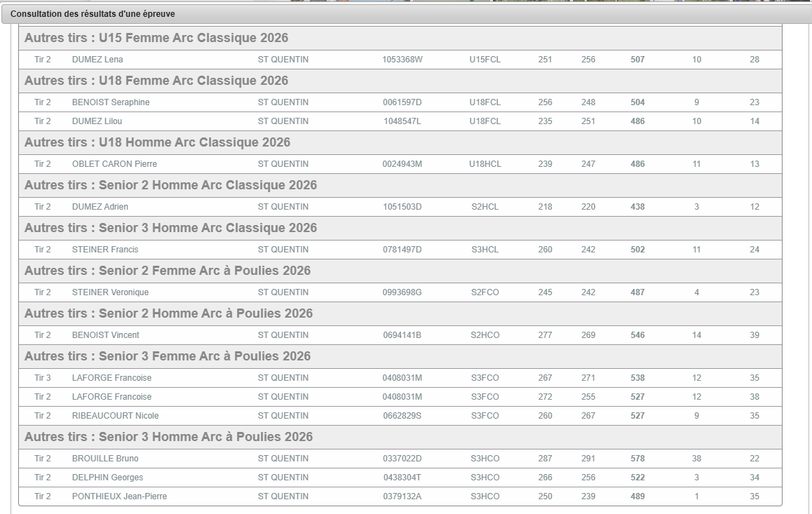Viewport: 812px width, 514px height.
Task: Click the Senior 2 Femme Arc à Poulies header
Action: (x=168, y=271)
